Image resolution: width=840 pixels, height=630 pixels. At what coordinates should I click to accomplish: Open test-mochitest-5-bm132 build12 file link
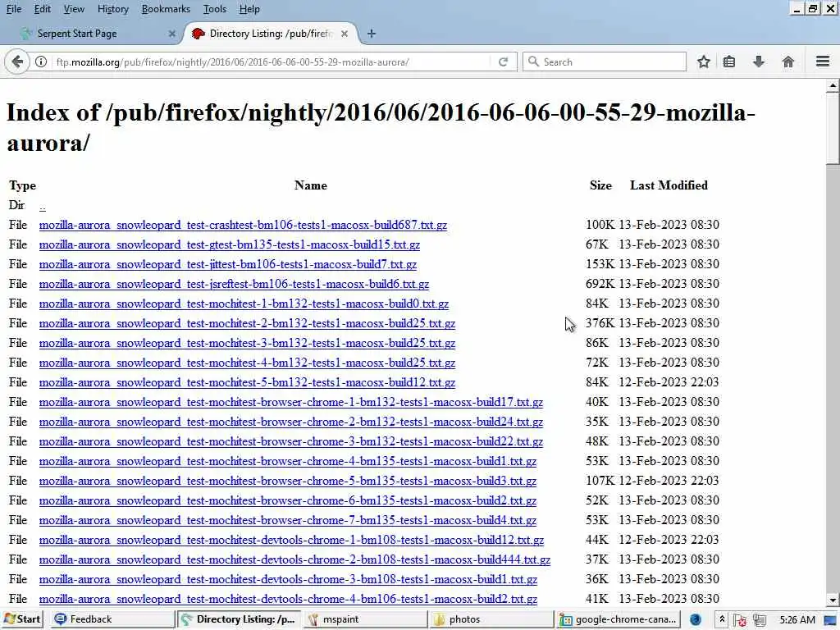[x=247, y=382]
